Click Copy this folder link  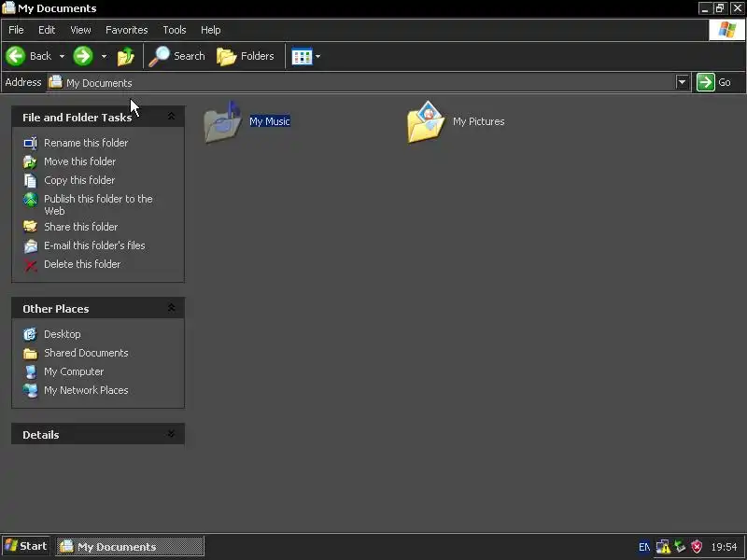pos(79,180)
